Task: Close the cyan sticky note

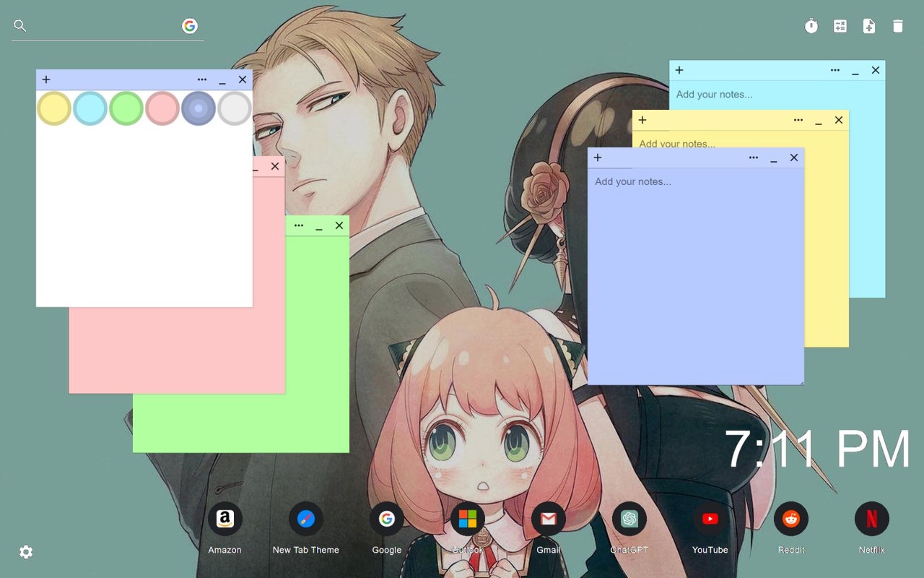Action: pos(876,70)
